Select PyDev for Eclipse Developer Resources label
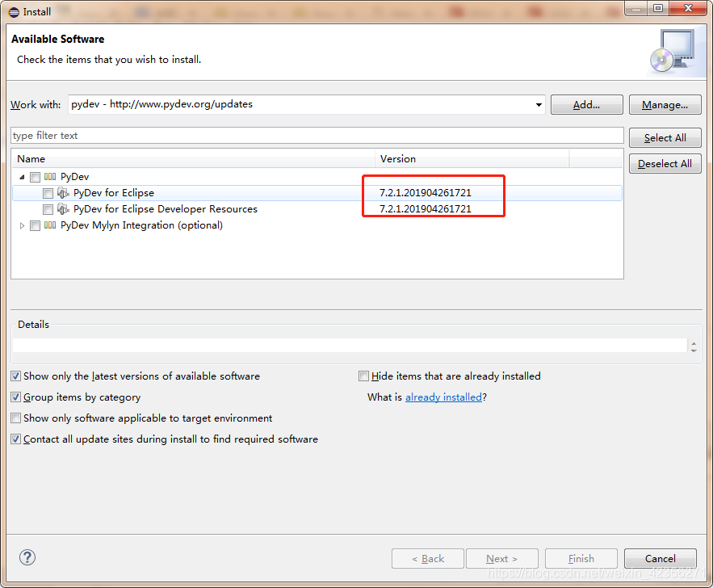Image resolution: width=713 pixels, height=588 pixels. coord(166,209)
